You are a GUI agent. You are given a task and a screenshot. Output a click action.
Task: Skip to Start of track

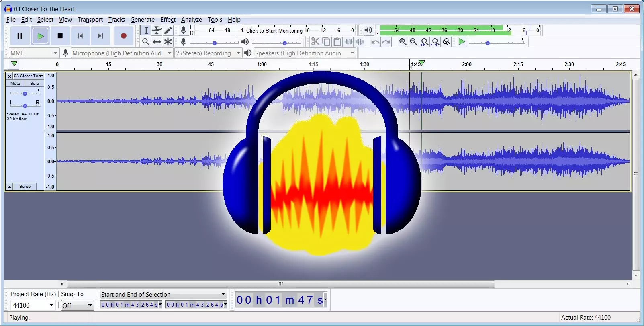point(80,36)
